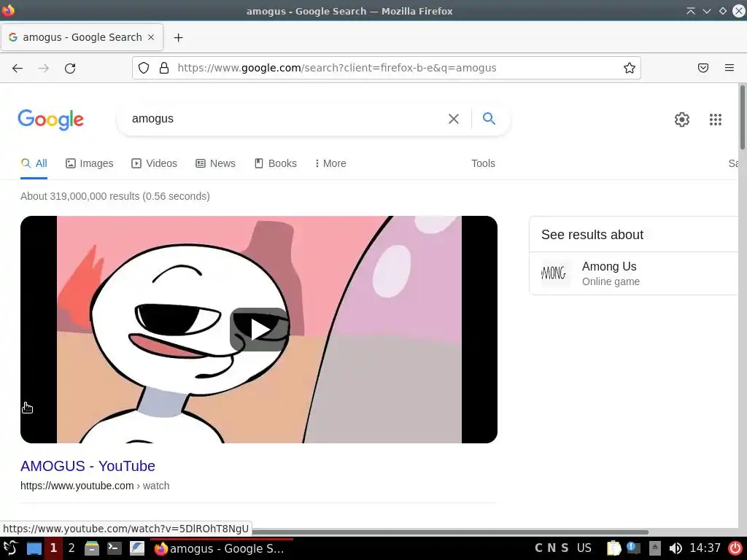Open the bird-logo start menu on taskbar
The image size is (747, 560).
[10, 548]
